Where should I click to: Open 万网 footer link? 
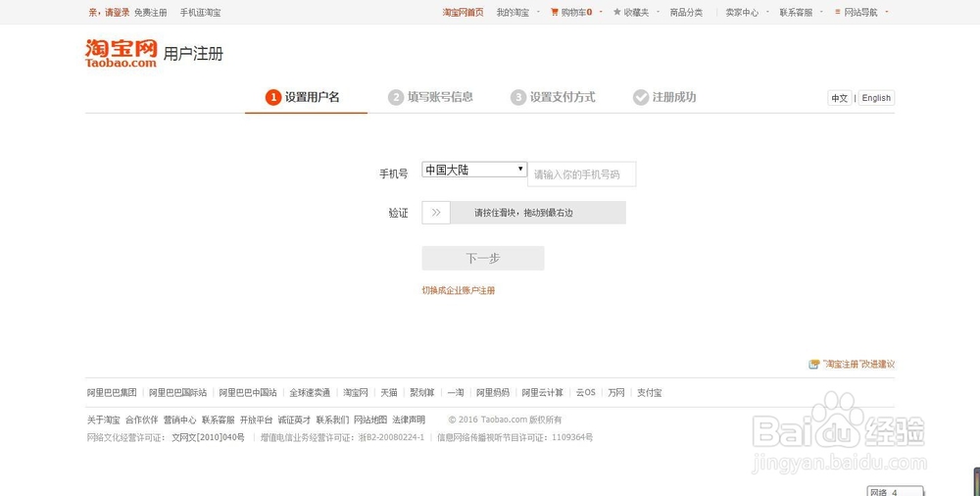click(x=616, y=393)
